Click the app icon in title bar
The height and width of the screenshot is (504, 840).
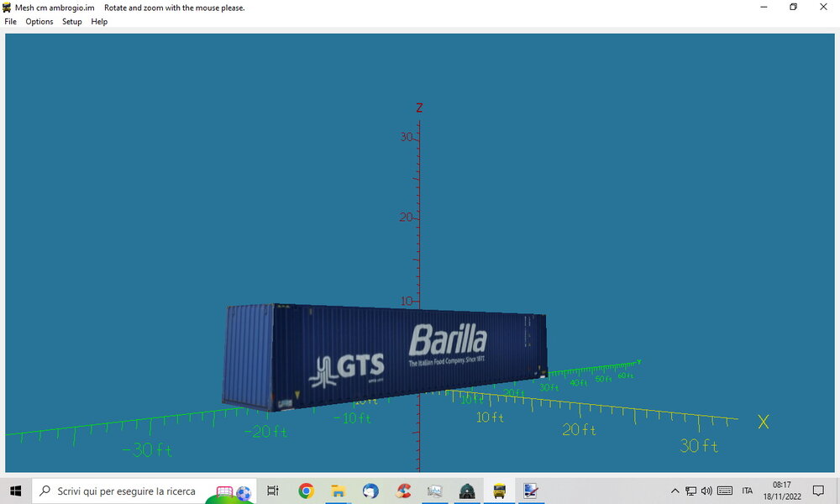[x=7, y=8]
